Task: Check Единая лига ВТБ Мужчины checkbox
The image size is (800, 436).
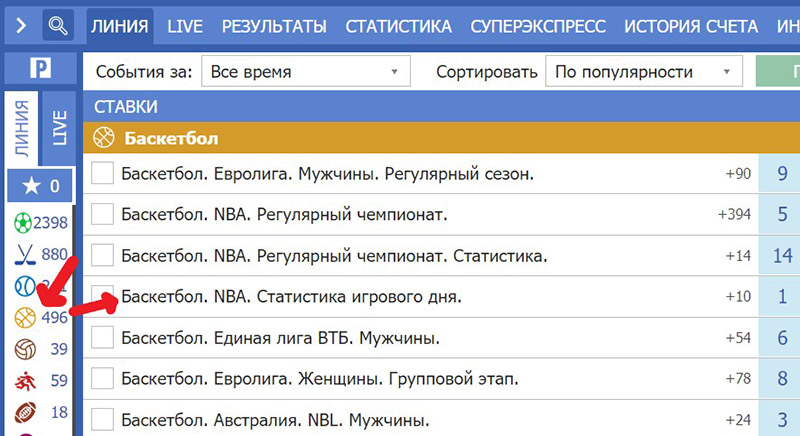Action: [x=102, y=337]
